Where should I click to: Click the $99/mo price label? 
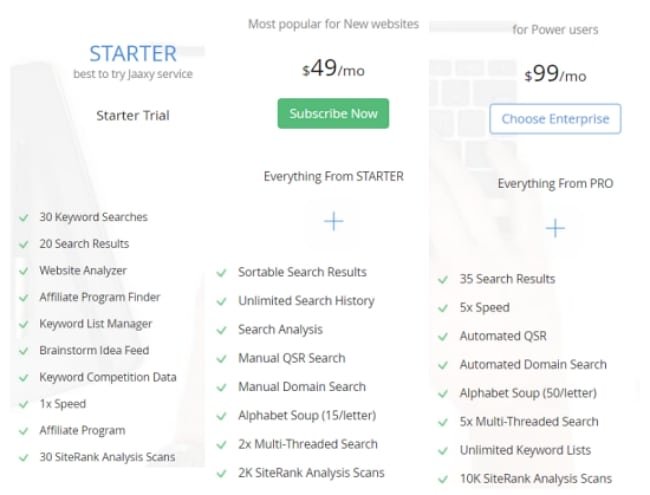coord(555,74)
